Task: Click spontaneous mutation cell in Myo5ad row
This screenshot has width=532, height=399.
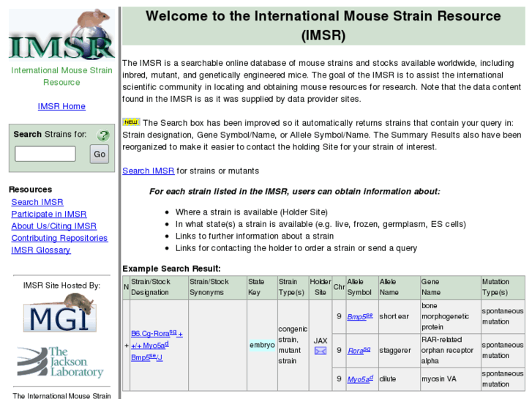Action: point(503,379)
